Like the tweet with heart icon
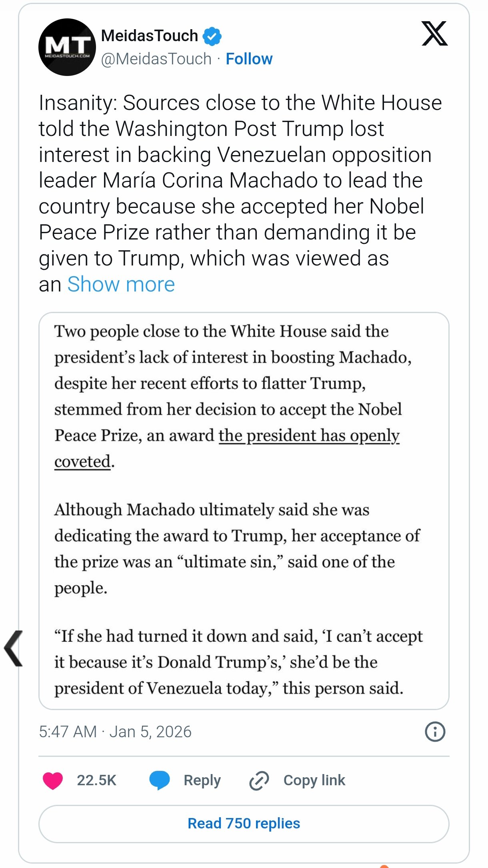The image size is (488, 868). click(53, 780)
